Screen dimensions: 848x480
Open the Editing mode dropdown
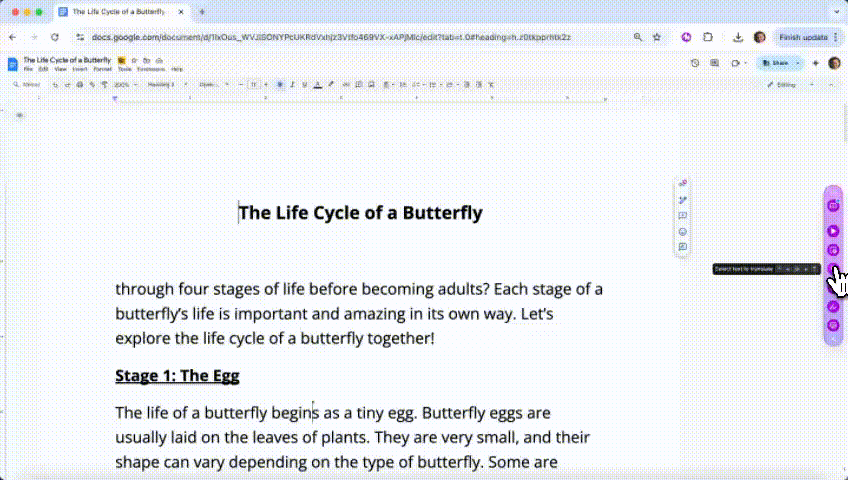(x=790, y=85)
